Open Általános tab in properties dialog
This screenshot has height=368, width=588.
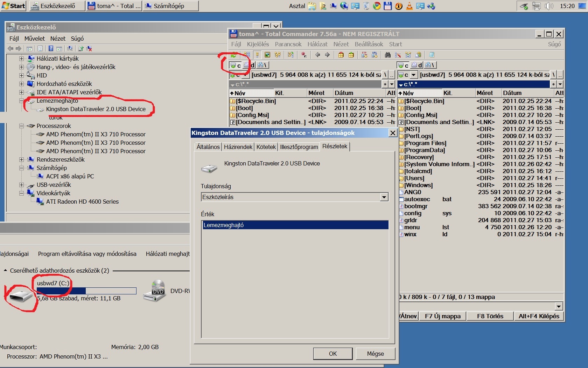tap(208, 147)
